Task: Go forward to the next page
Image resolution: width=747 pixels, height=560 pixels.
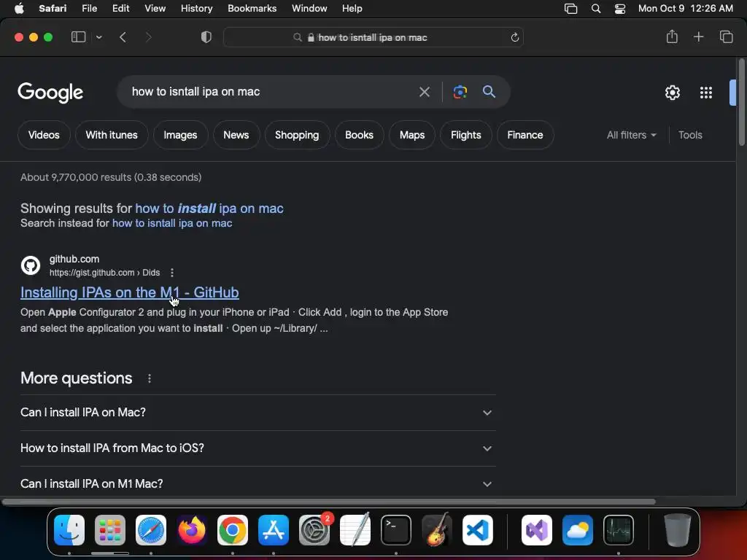Action: coord(148,37)
